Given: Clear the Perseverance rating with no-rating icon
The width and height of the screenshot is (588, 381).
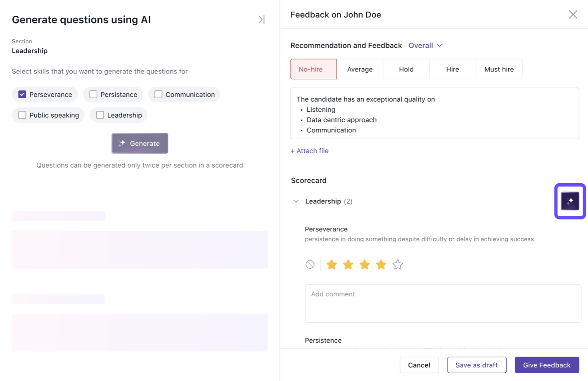Looking at the screenshot, I should pyautogui.click(x=310, y=265).
